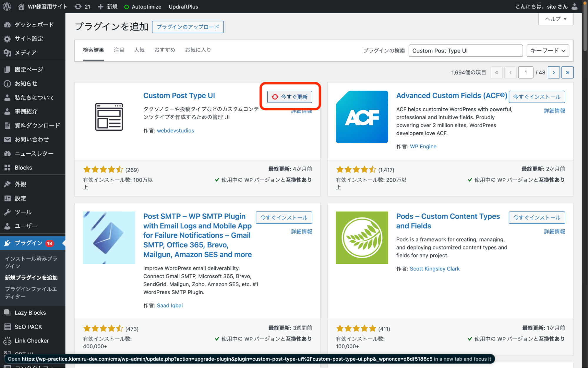Screen dimensions: 588x368
Task: Open author link Scott Kingsley Clark
Action: pos(434,269)
